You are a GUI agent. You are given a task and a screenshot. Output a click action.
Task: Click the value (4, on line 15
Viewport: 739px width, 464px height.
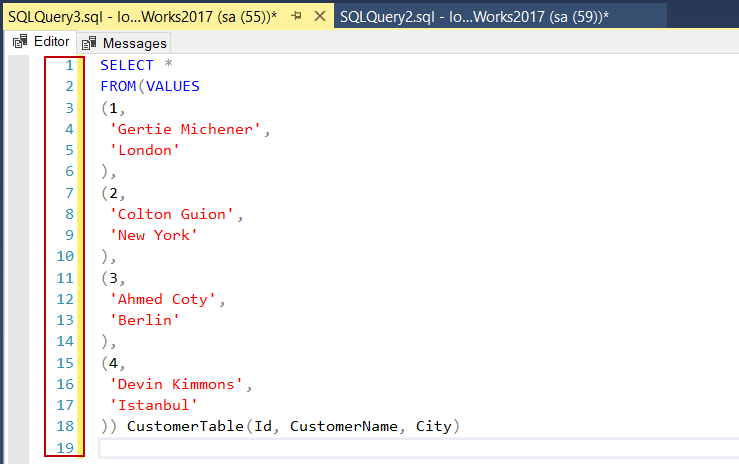point(113,363)
